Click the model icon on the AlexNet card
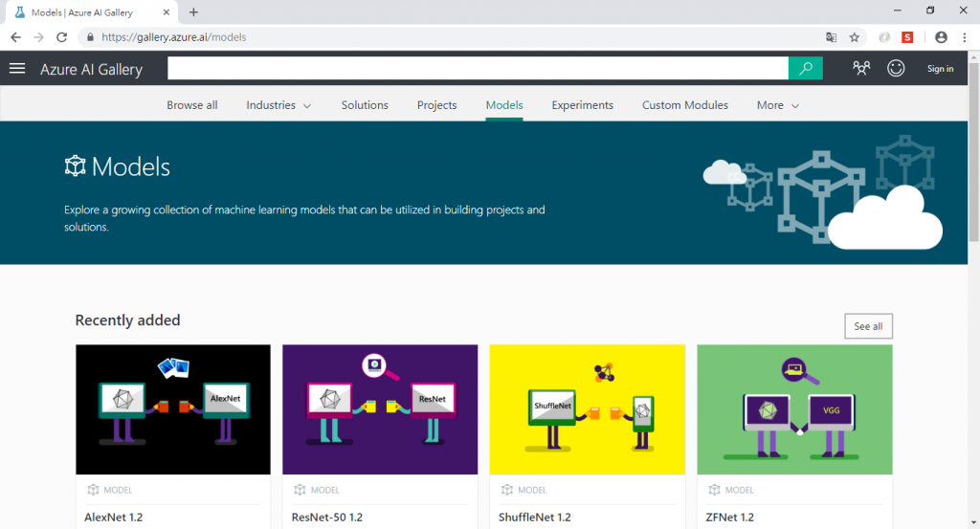Screen dimensions: 980x529 (x=93, y=490)
